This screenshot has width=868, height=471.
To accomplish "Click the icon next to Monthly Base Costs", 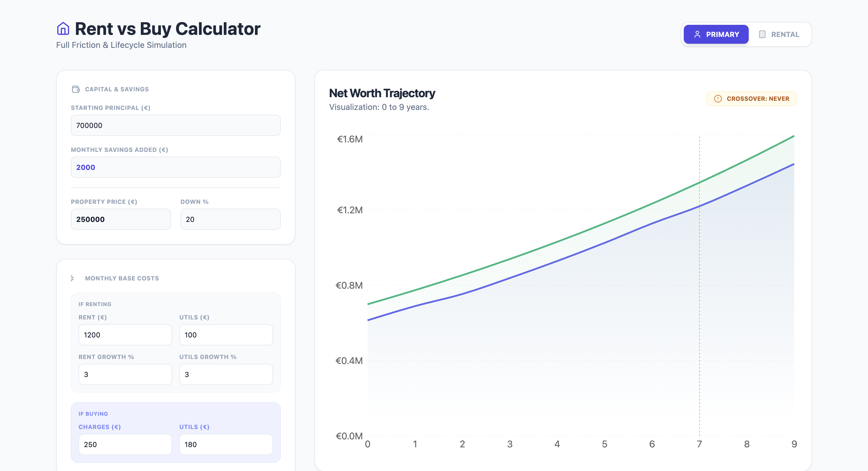I will click(72, 278).
